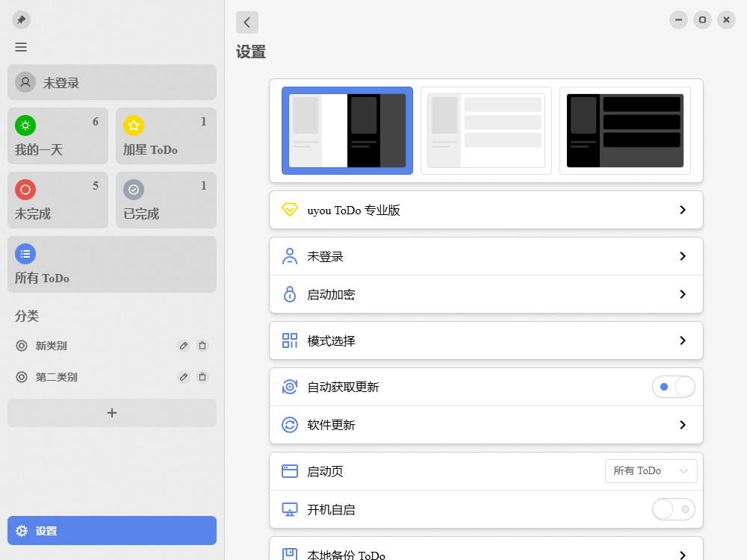Click the pin icon at top left

pos(21,19)
